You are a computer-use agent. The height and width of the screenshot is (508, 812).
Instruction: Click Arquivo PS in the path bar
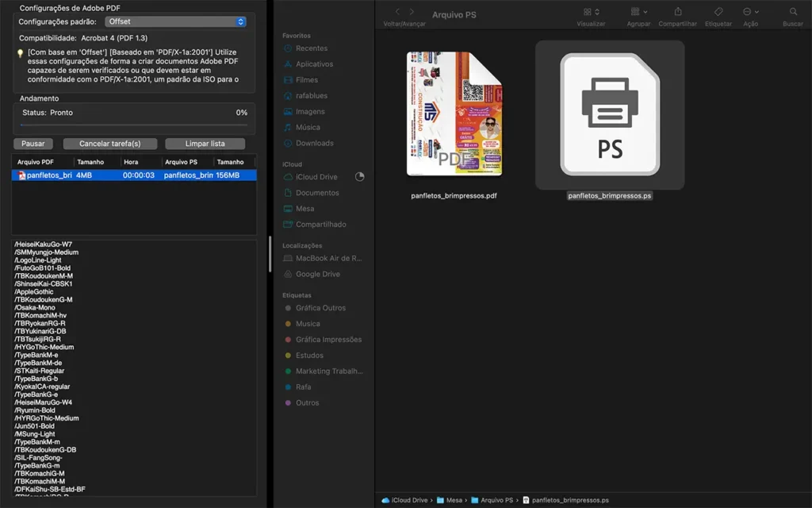coord(492,500)
